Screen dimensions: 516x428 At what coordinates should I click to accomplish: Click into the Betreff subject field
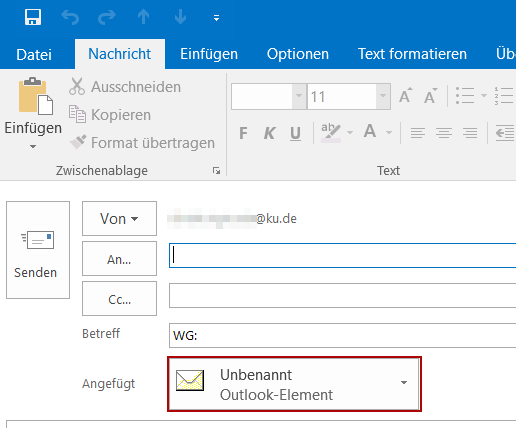pos(342,335)
